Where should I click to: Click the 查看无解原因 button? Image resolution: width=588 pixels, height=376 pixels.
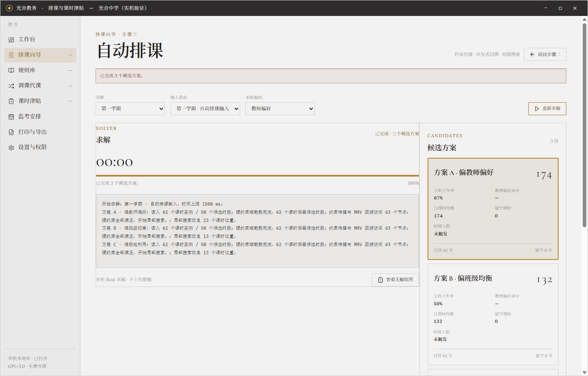(x=395, y=280)
